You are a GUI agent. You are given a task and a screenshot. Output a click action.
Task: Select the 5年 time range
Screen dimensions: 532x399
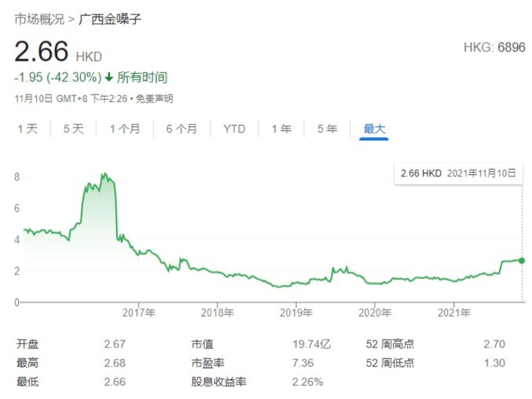[x=327, y=129]
